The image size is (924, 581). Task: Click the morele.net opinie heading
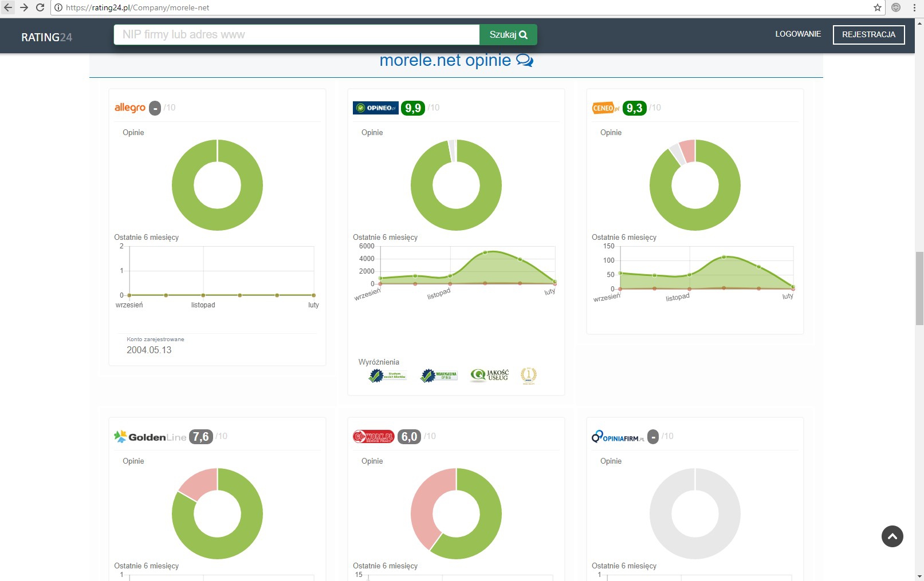click(445, 60)
